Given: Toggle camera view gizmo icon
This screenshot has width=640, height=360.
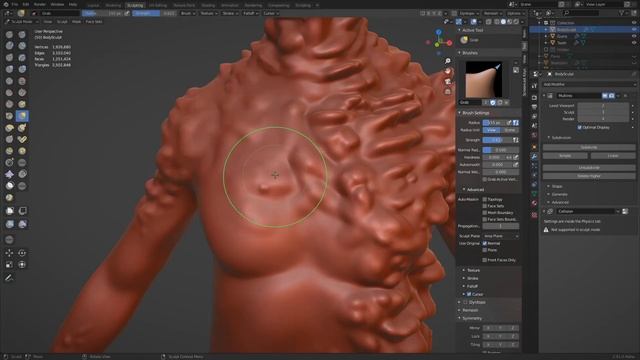Looking at the screenshot, I should 448,81.
